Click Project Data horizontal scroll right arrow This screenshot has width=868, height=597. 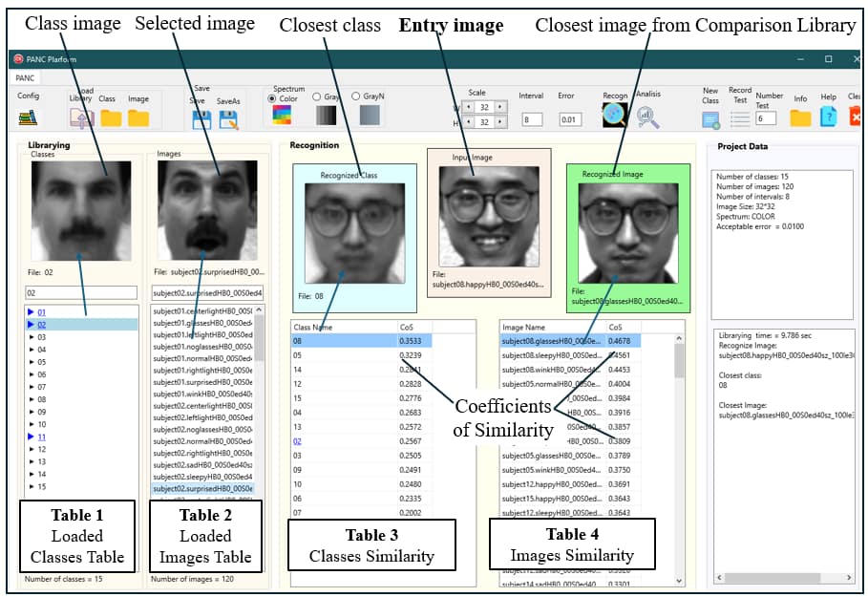[x=849, y=577]
